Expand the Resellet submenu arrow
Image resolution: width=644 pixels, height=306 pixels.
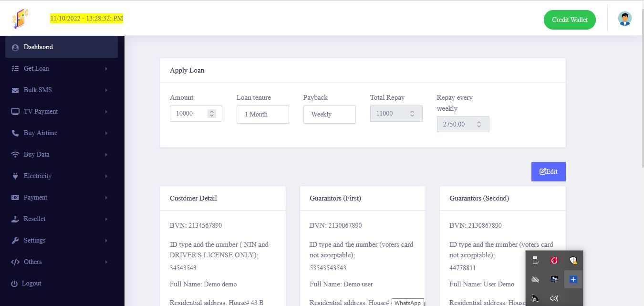tap(106, 219)
